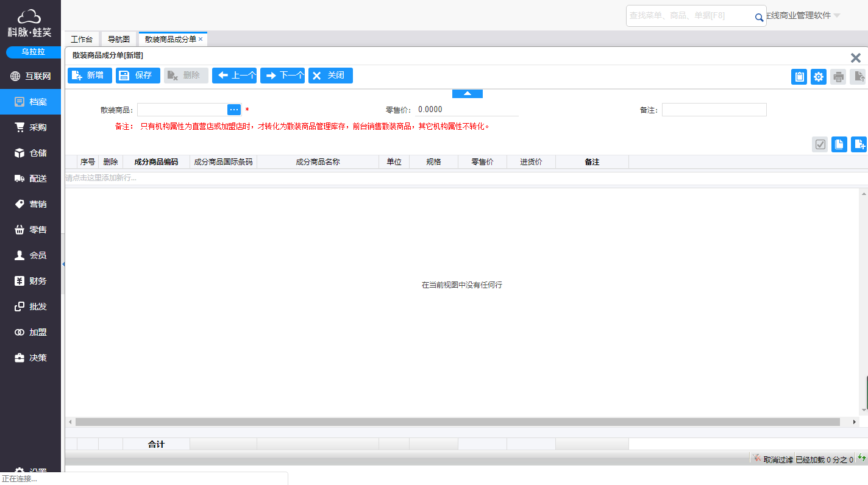Open the 散装商品 lookup ellipsis button
868x485 pixels.
click(x=234, y=110)
